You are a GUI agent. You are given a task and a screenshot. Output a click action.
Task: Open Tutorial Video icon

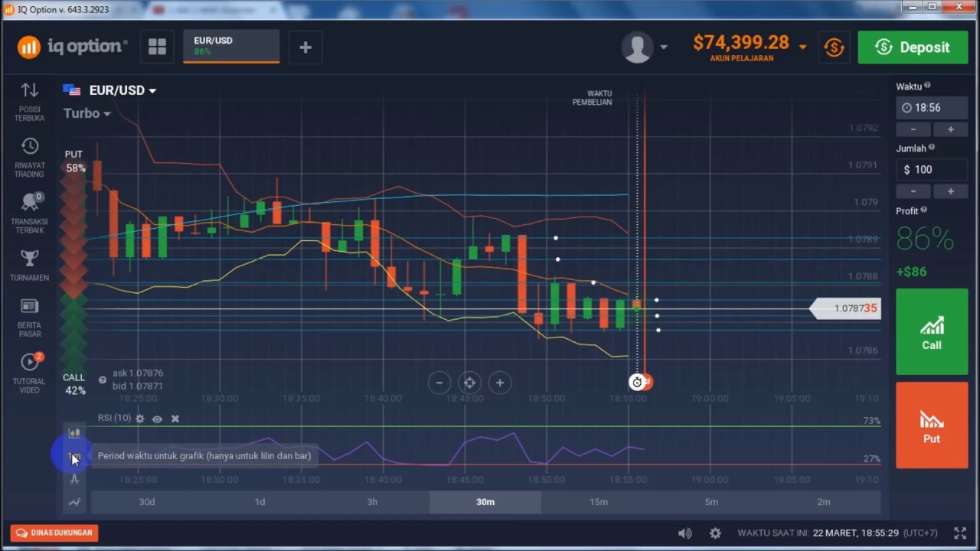coord(29,373)
